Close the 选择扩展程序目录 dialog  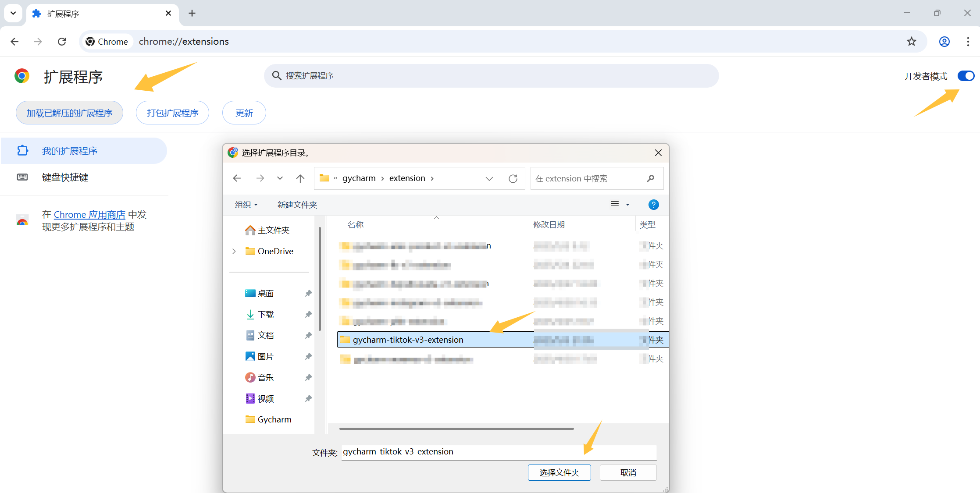(x=658, y=153)
